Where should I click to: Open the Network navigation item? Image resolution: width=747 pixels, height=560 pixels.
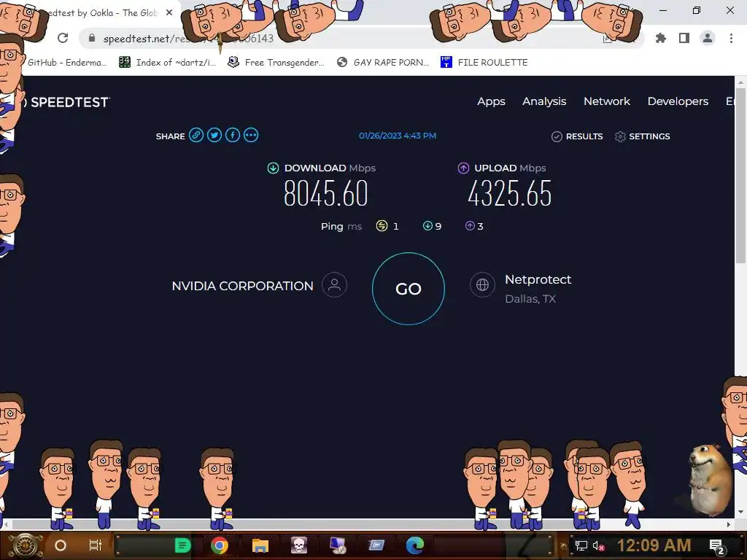point(607,101)
